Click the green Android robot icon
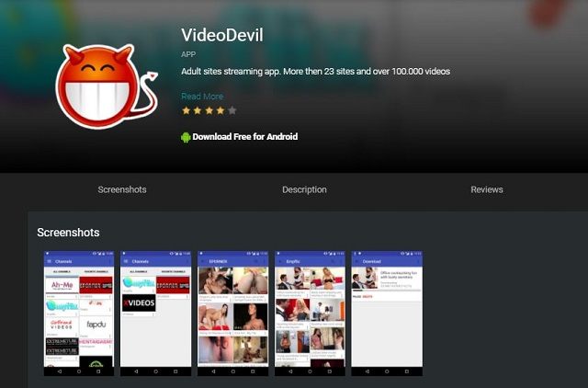The width and height of the screenshot is (588, 388). tap(186, 137)
